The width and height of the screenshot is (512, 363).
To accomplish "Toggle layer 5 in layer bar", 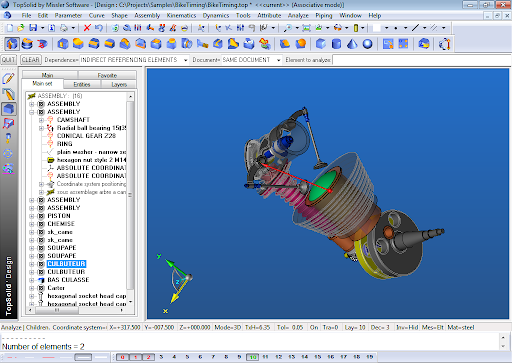I will click(x=187, y=357).
